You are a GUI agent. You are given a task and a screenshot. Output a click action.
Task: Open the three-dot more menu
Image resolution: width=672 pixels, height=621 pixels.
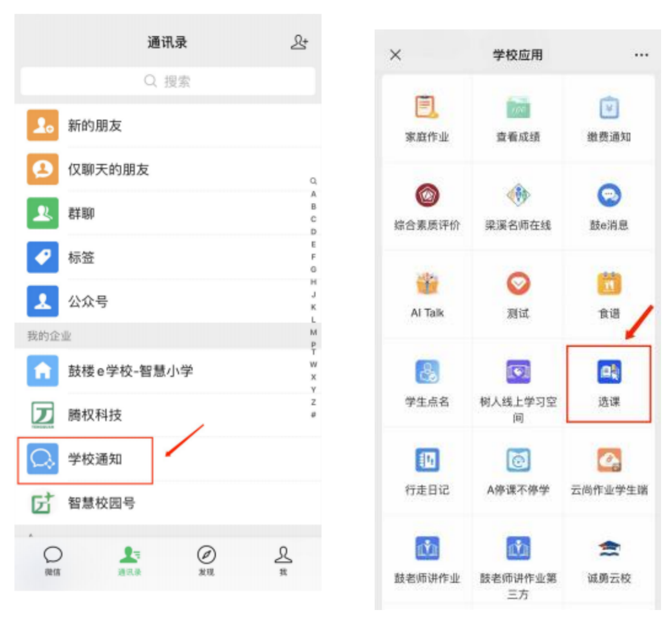pos(641,55)
